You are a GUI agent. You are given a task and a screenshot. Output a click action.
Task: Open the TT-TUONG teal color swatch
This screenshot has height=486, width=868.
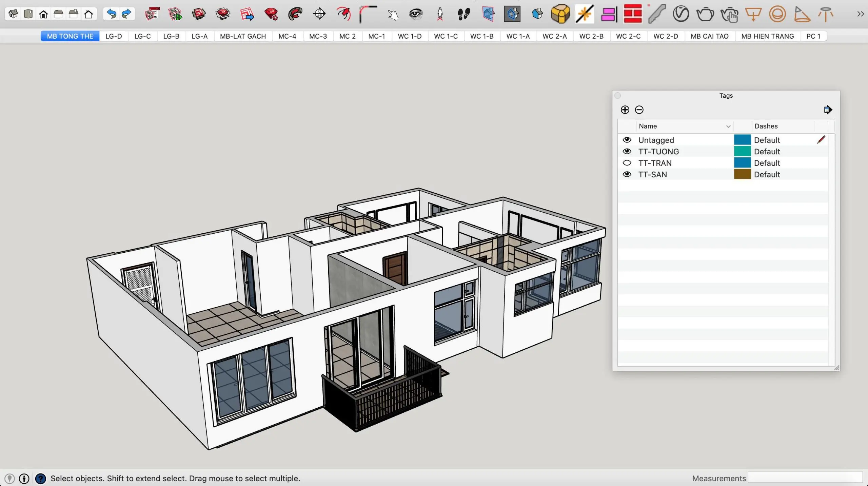[742, 151]
